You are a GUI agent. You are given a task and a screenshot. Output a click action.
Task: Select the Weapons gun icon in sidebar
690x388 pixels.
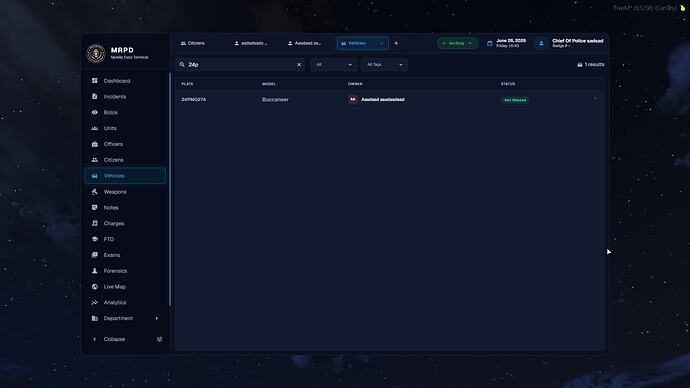tap(95, 192)
